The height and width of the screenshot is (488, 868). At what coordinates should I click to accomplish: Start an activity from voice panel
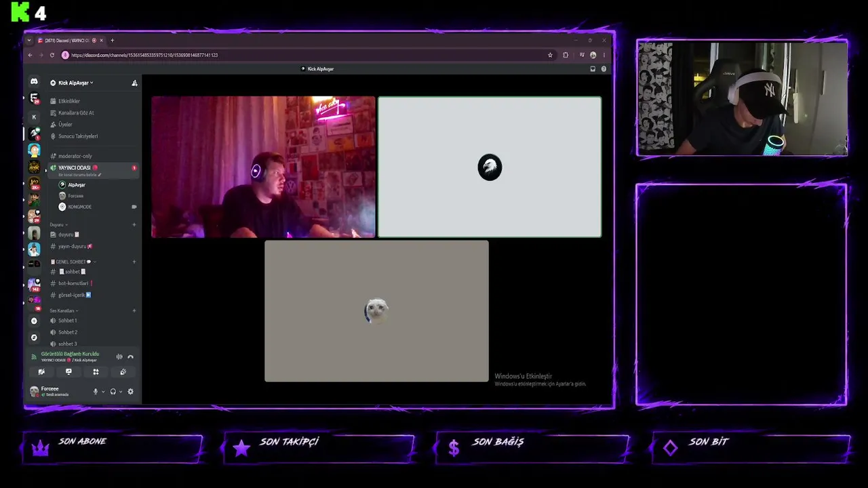(x=96, y=371)
